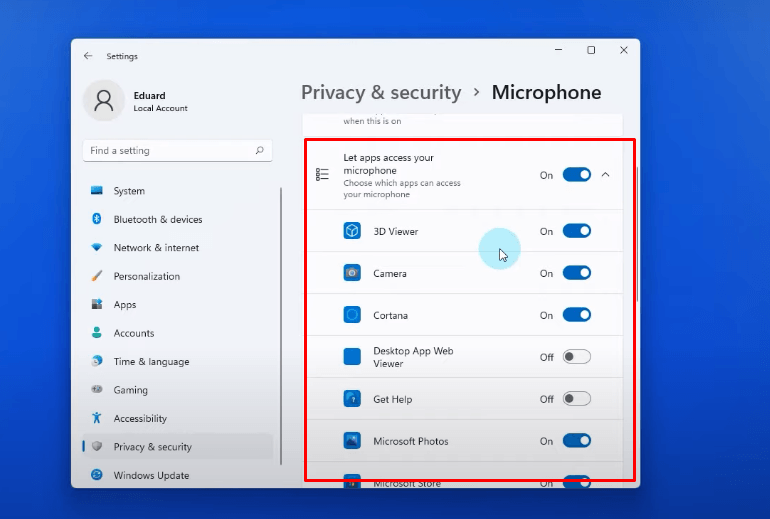Image resolution: width=770 pixels, height=519 pixels.
Task: Click the search magnifier icon
Action: click(x=259, y=150)
